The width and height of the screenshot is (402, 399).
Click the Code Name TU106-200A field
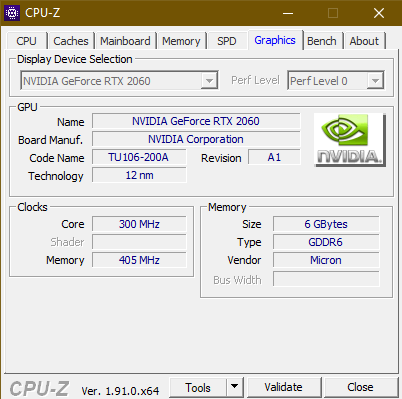coord(139,157)
